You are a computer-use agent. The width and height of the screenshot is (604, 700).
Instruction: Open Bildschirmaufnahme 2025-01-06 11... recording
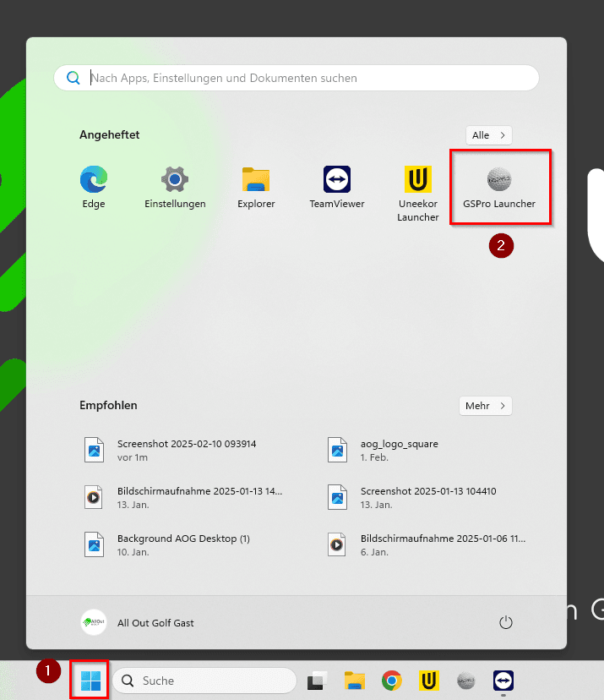coord(427,544)
